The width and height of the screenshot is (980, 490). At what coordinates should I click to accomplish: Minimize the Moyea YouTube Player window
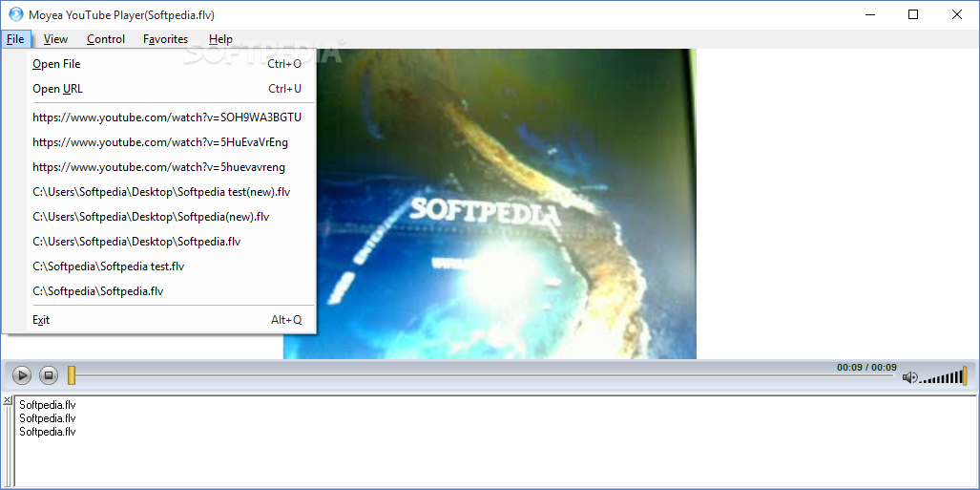[x=869, y=14]
